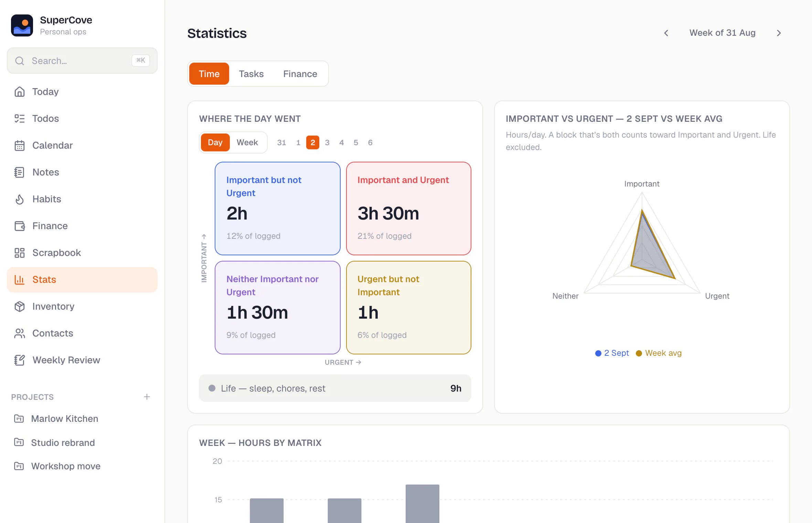The width and height of the screenshot is (812, 523).
Task: Click the Todos checklist icon
Action: coord(20,118)
